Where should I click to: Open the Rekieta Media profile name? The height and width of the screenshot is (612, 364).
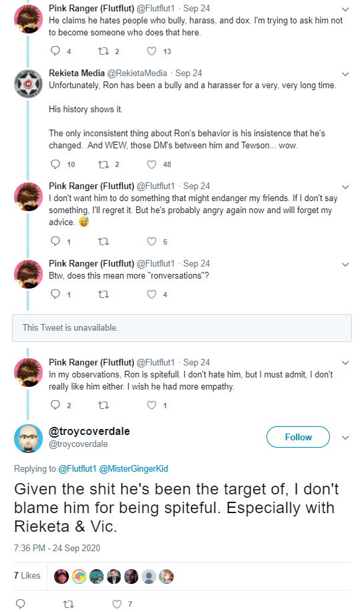77,73
